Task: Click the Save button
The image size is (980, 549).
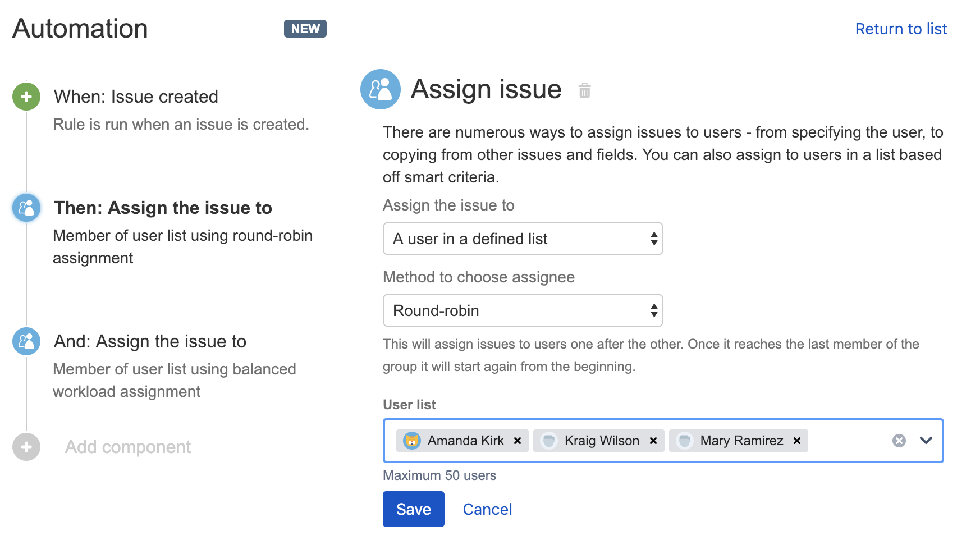Action: [413, 509]
